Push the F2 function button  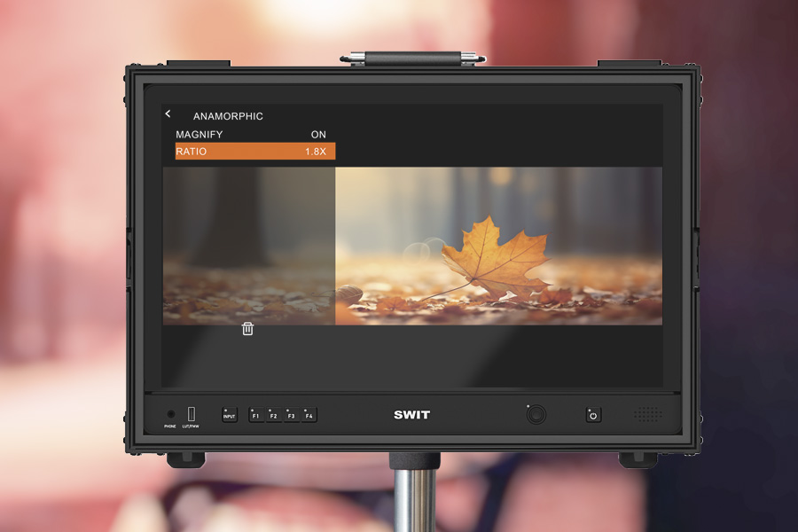tap(274, 415)
